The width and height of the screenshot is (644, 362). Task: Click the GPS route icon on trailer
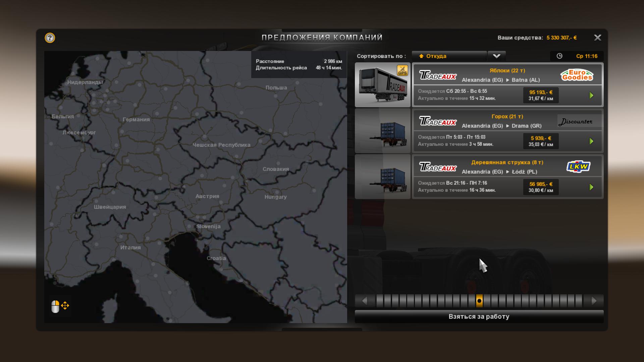402,70
